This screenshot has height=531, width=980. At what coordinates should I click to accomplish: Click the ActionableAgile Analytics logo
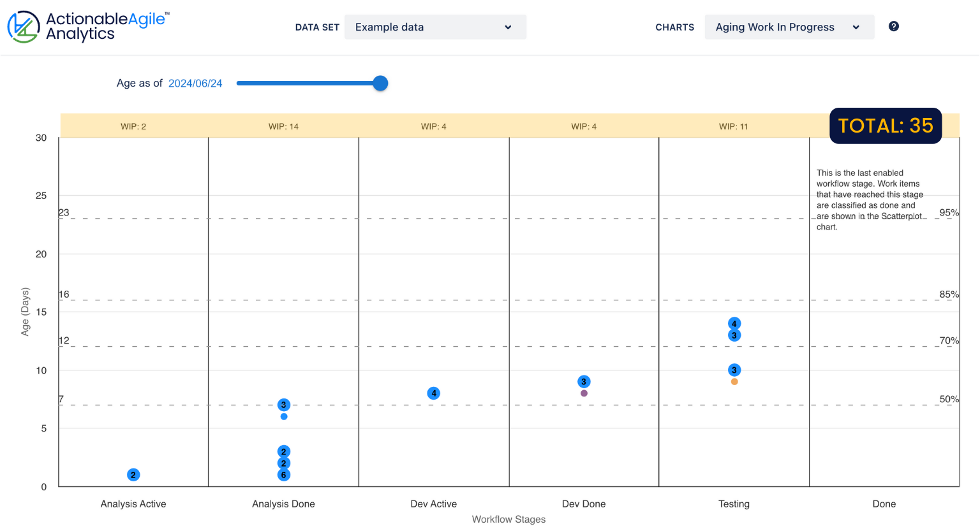point(87,26)
